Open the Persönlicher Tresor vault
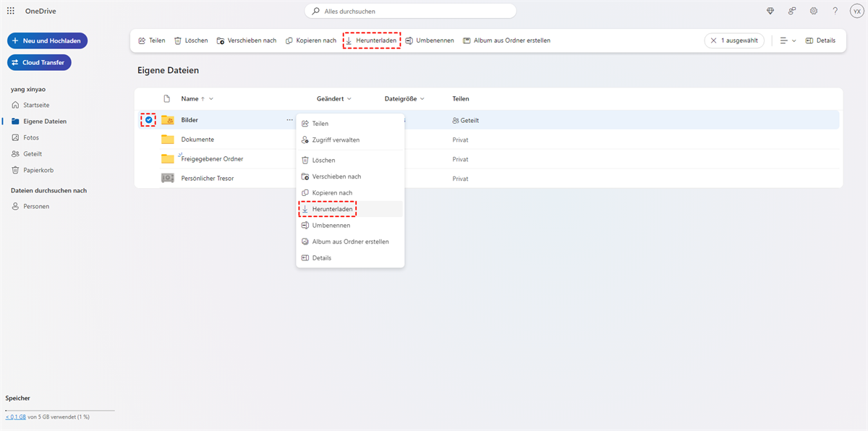 [x=207, y=178]
